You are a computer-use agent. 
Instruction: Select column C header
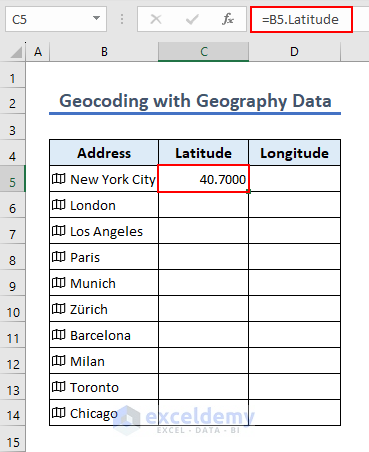coord(204,52)
